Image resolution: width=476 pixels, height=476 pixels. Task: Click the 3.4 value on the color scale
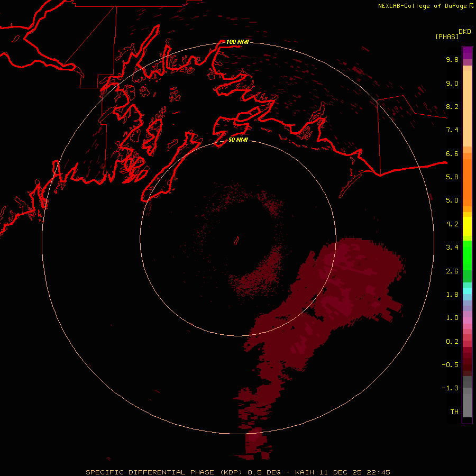pos(452,248)
